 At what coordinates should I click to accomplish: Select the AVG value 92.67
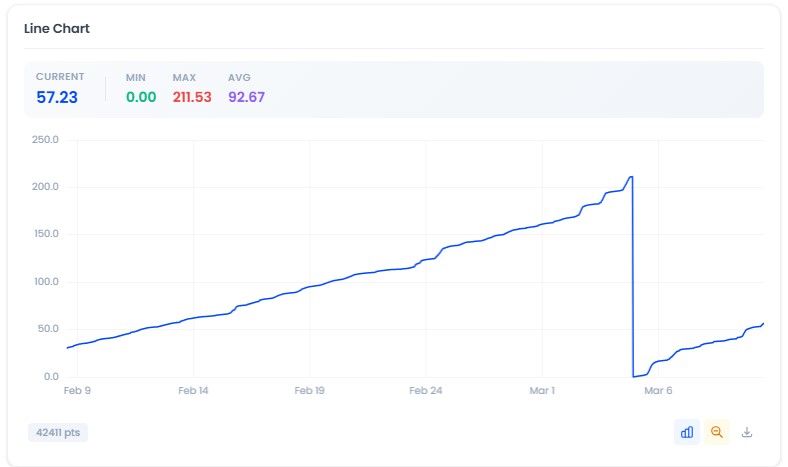click(x=245, y=97)
